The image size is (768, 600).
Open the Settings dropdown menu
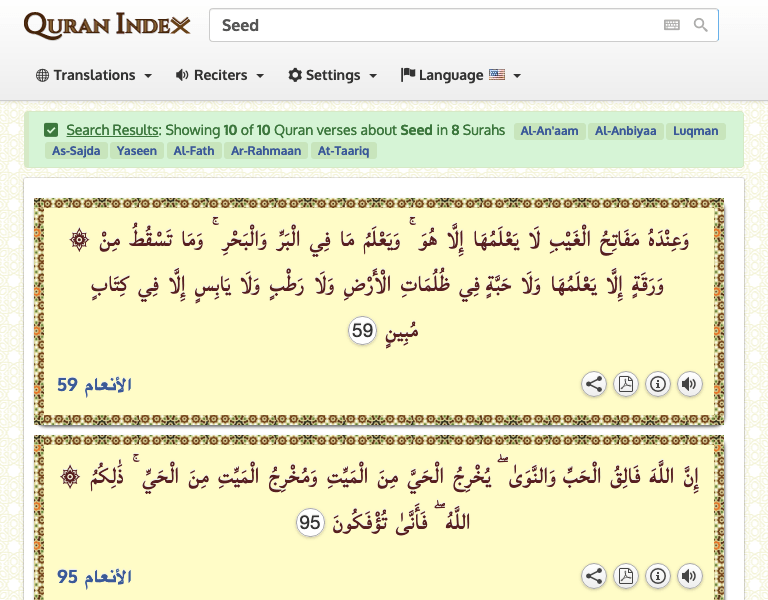[x=333, y=75]
